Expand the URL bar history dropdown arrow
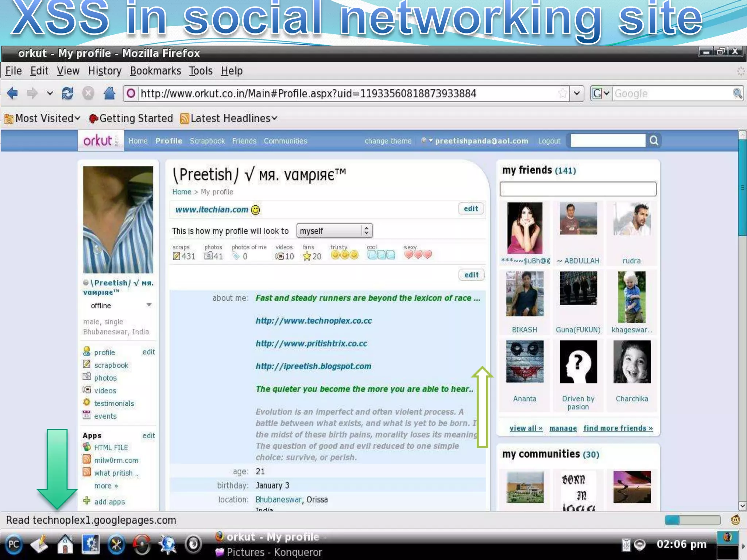This screenshot has height=560, width=747. click(577, 94)
